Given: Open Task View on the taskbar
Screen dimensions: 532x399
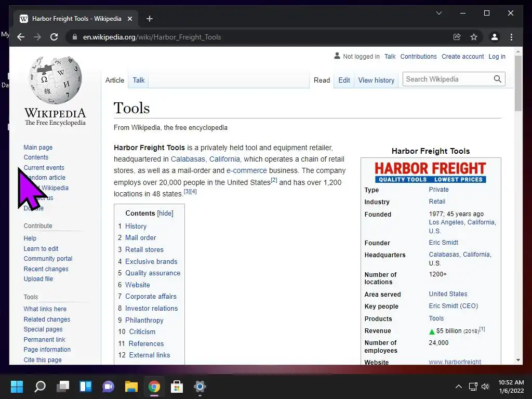Looking at the screenshot, I should (63, 387).
